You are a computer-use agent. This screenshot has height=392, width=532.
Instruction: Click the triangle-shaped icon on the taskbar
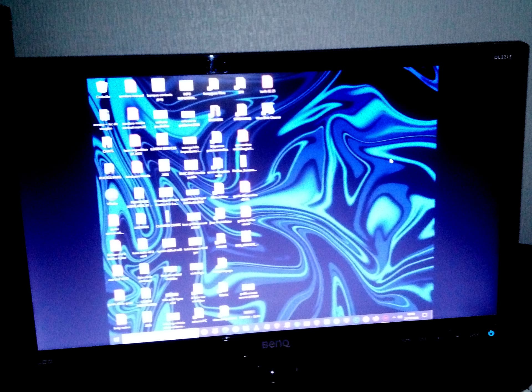click(256, 328)
